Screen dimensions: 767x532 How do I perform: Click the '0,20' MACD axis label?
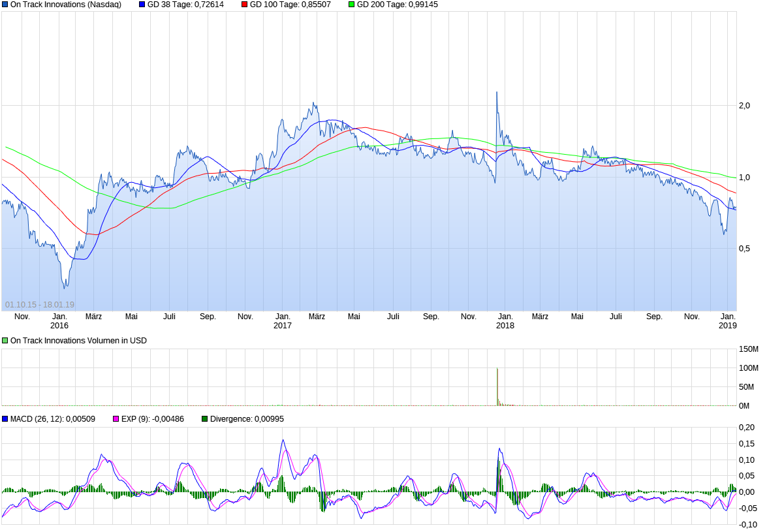click(747, 428)
